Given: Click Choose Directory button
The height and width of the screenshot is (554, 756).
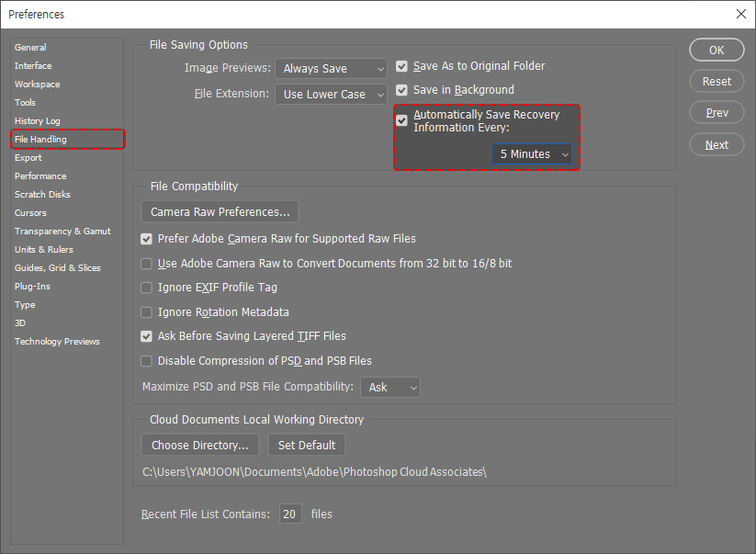Looking at the screenshot, I should (x=200, y=445).
